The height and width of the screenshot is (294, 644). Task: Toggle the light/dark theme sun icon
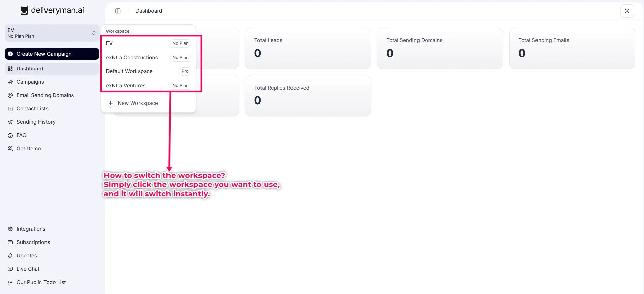(627, 11)
